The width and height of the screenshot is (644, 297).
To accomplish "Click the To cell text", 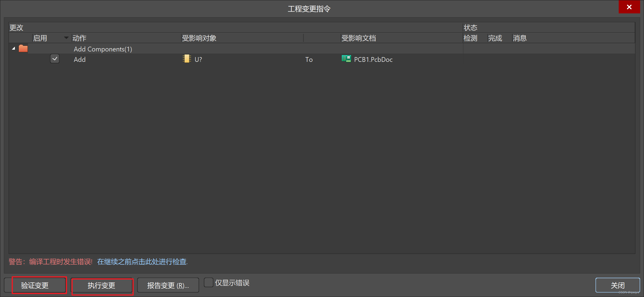I will [309, 59].
